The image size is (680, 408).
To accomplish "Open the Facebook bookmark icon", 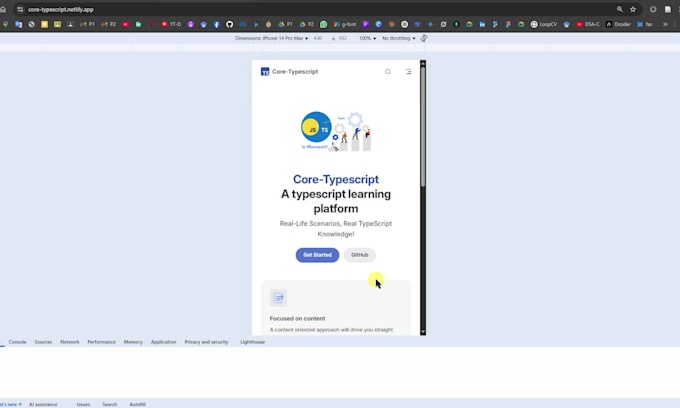I will pyautogui.click(x=216, y=24).
